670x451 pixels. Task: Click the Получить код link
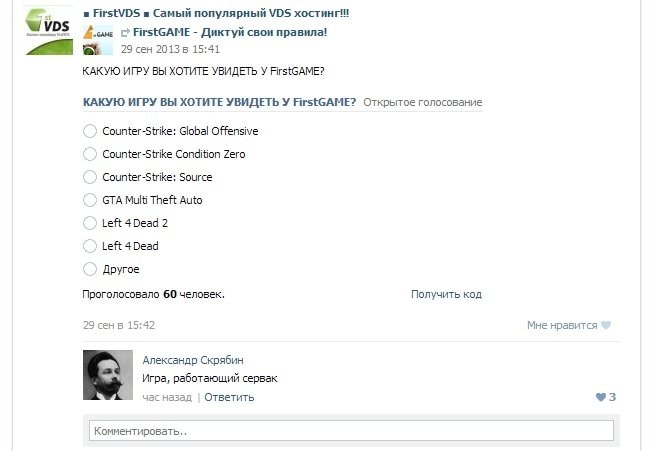click(446, 294)
